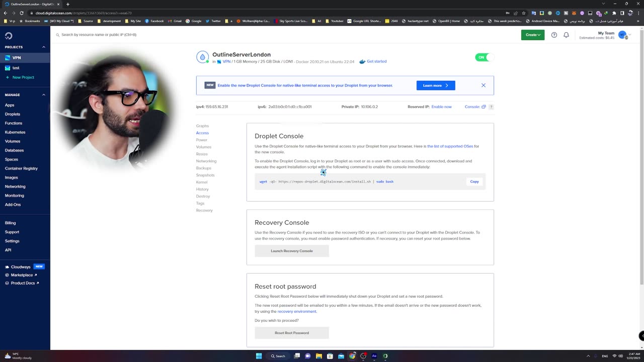
Task: Click Launch Recovery Console button
Action: (292, 251)
